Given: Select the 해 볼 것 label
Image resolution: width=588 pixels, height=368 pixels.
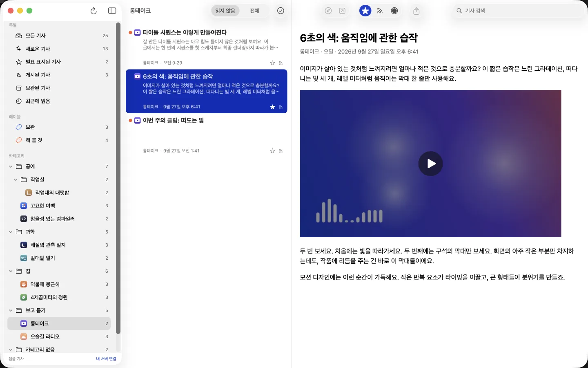Looking at the screenshot, I should coord(59,140).
